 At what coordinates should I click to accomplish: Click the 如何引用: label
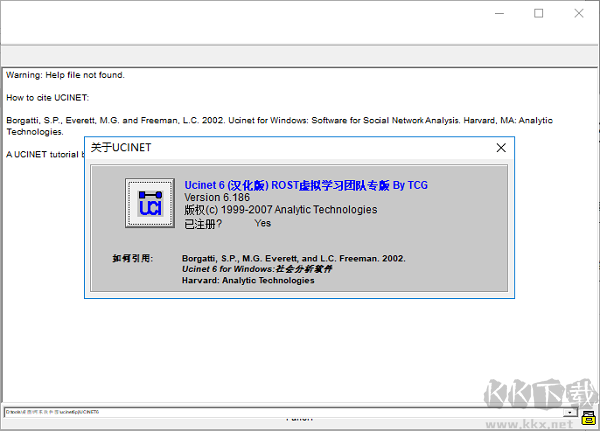point(132,258)
